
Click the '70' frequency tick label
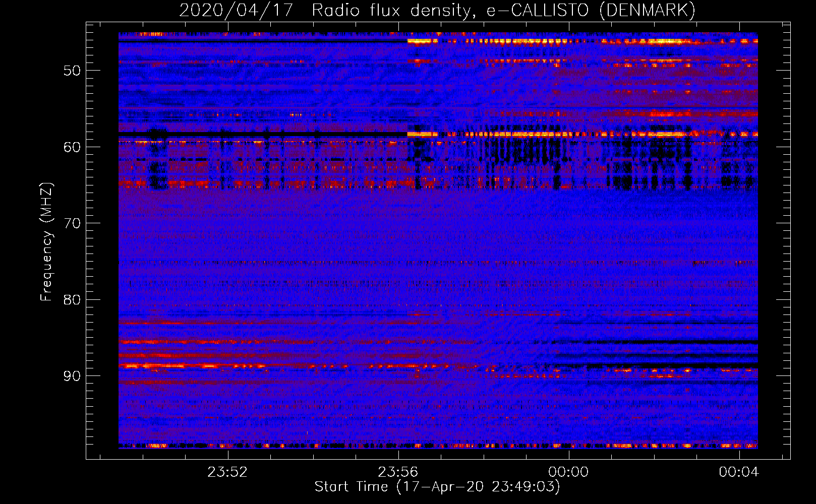(x=72, y=223)
